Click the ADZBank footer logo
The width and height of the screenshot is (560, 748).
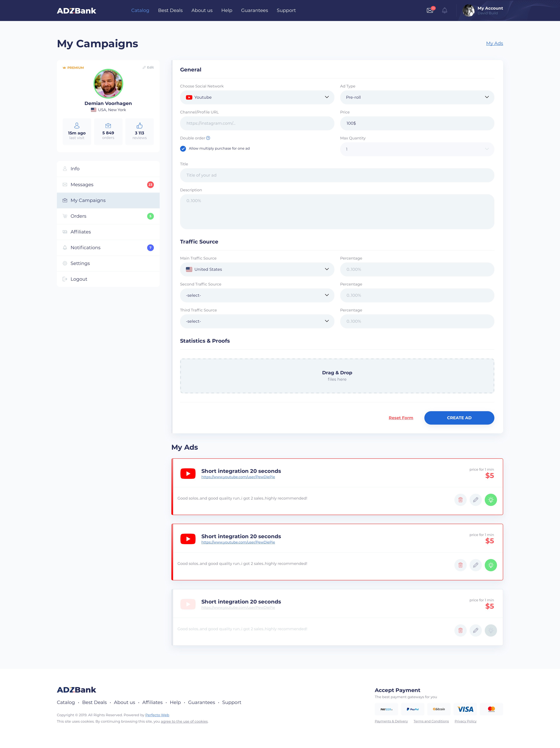tap(76, 690)
